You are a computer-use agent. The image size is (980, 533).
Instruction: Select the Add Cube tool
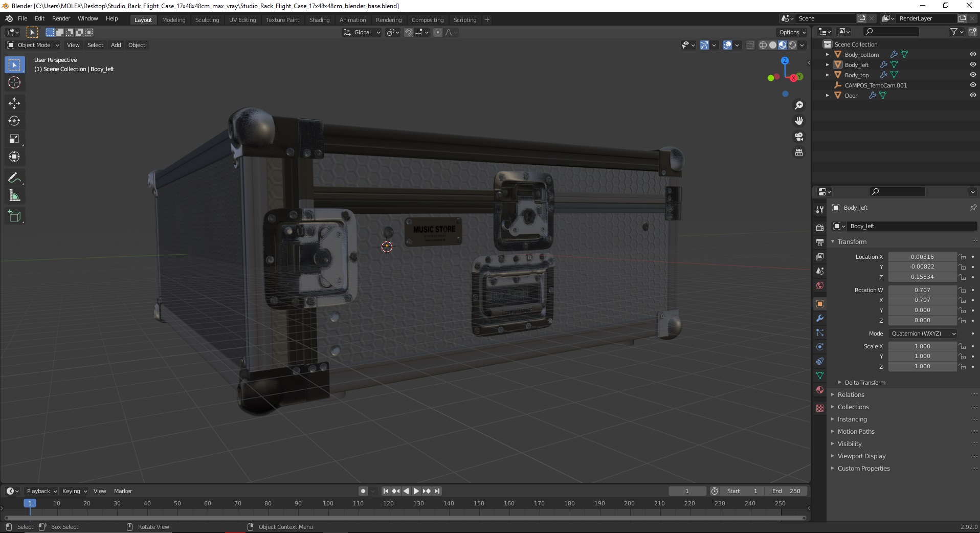[x=14, y=217]
